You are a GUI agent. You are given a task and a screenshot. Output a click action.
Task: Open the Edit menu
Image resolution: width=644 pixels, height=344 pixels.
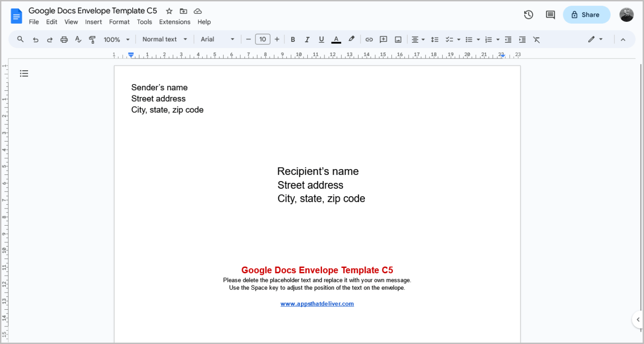[x=52, y=22]
